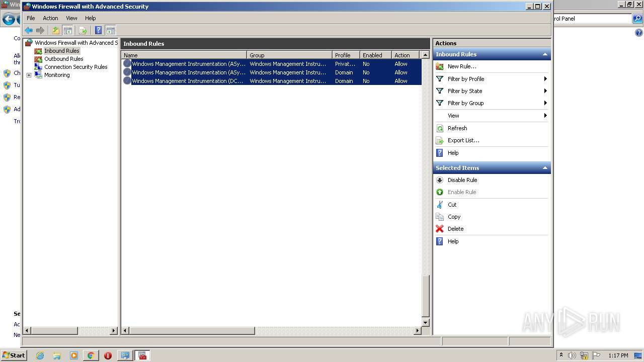Sort rules by Enabled column header

(375, 55)
